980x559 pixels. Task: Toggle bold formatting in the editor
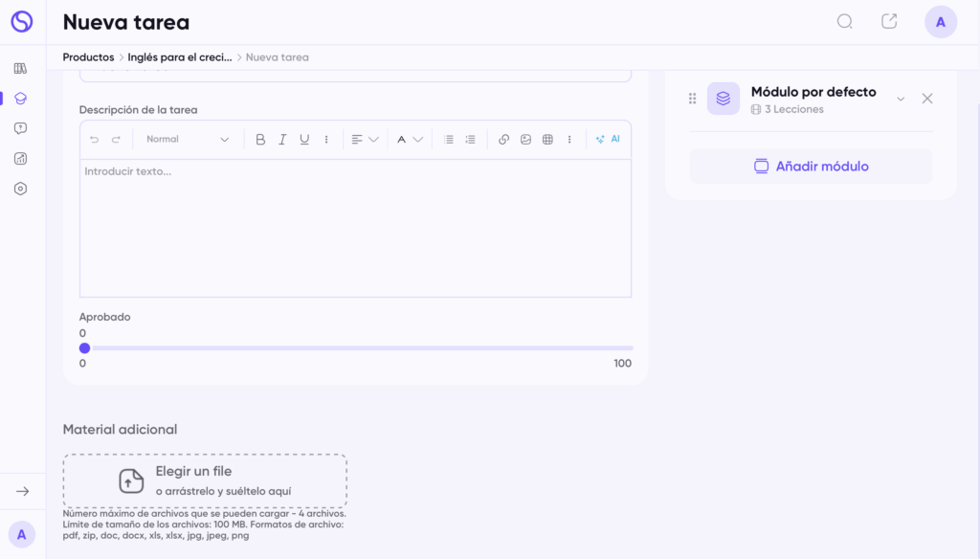(x=260, y=140)
